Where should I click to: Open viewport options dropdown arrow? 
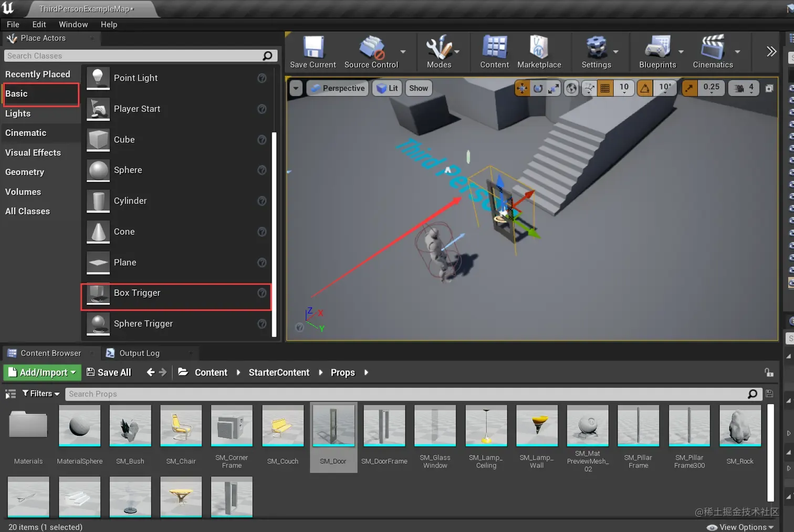(296, 88)
